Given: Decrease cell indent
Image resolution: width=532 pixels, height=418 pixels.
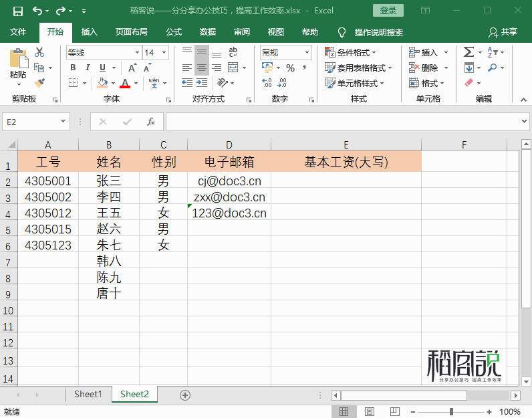Looking at the screenshot, I should (187, 83).
